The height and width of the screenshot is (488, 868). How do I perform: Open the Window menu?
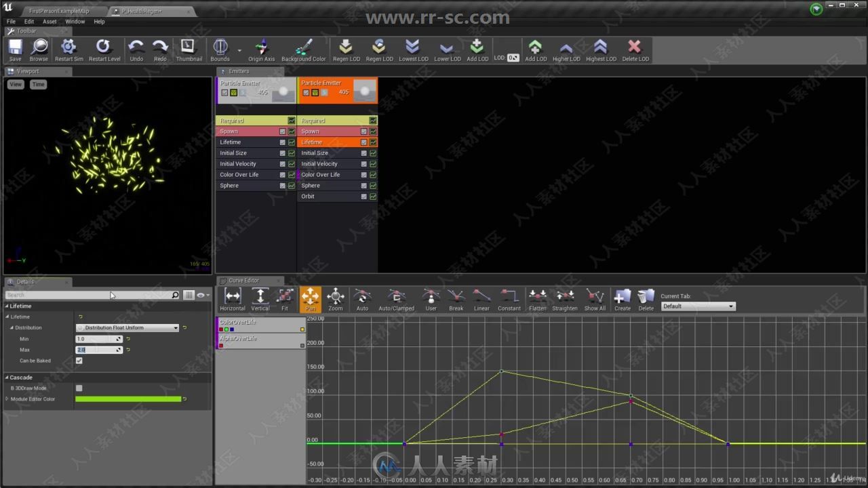[x=75, y=22]
